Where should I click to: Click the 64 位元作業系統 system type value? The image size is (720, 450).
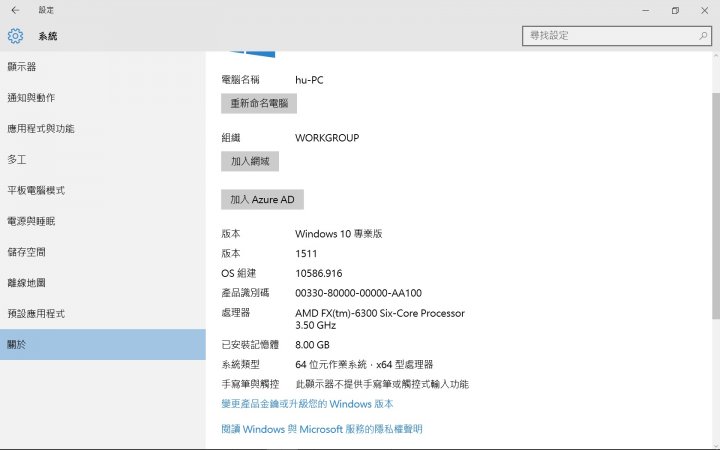(364, 365)
